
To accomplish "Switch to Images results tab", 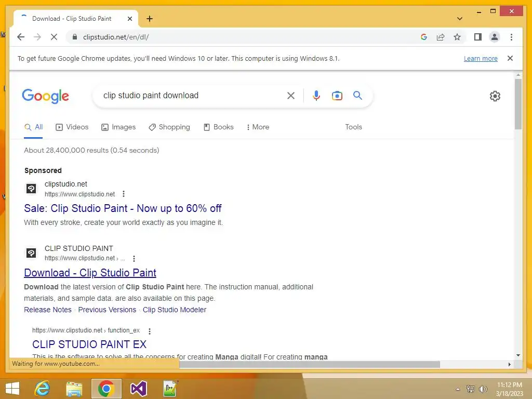I will (118, 127).
